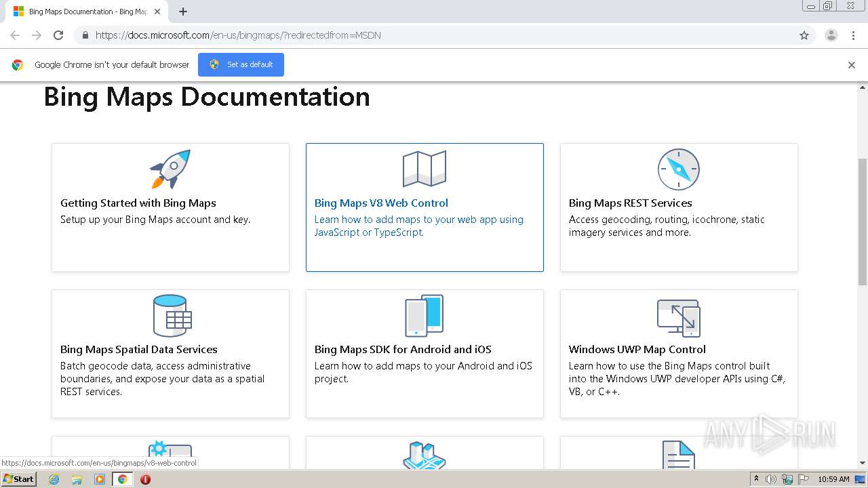Click the scrollbar up arrow
This screenshot has width=868, height=488.
point(863,87)
